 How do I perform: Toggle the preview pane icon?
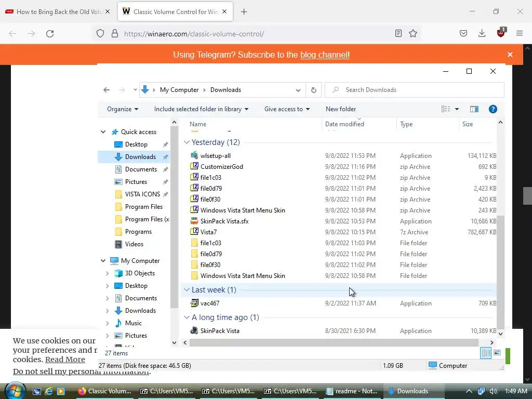point(474,109)
